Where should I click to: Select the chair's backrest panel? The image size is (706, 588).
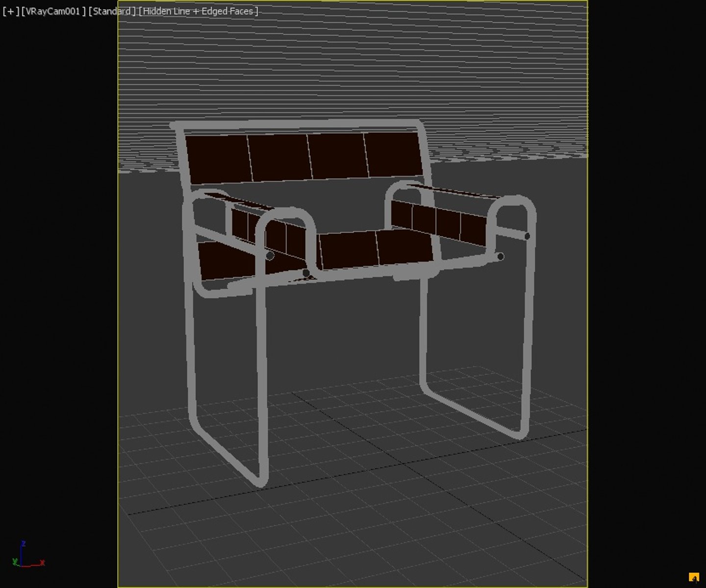click(304, 158)
